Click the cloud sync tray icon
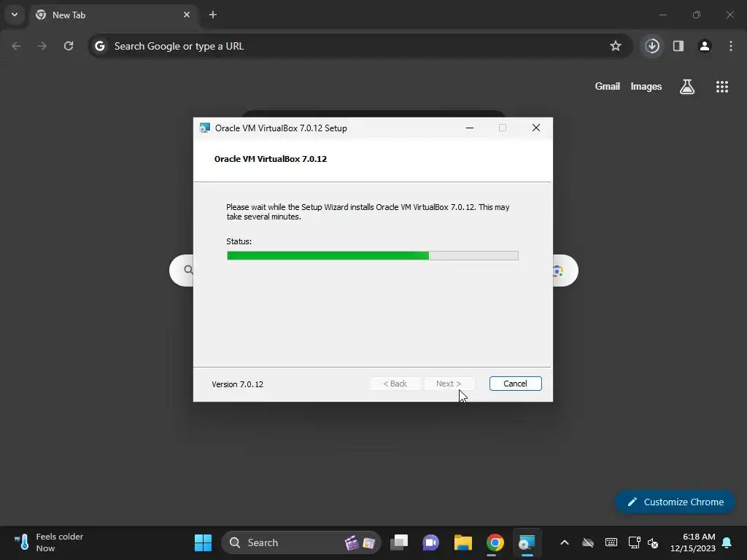The height and width of the screenshot is (560, 747). click(589, 542)
